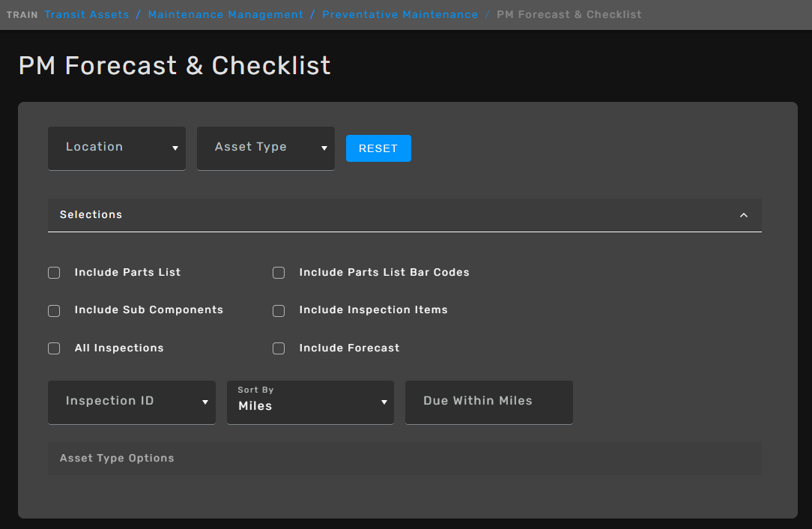Click the RESET button
The image size is (812, 529).
(378, 148)
